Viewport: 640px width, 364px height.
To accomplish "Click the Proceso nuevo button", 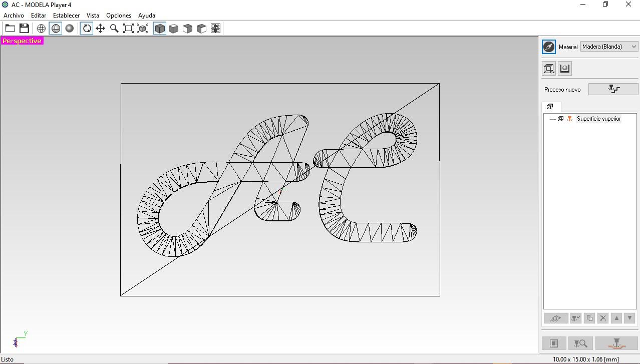I will [613, 89].
